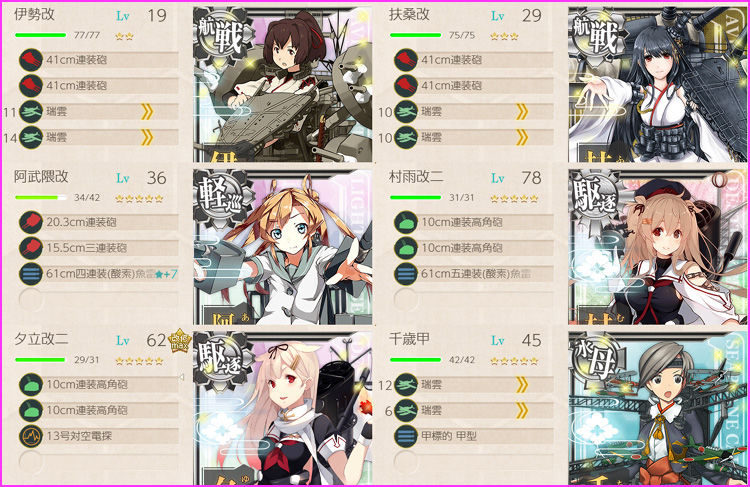Click the chevron on Chitose's 6-plane 瑞雲 slot
The height and width of the screenshot is (487, 750).
pyautogui.click(x=522, y=410)
